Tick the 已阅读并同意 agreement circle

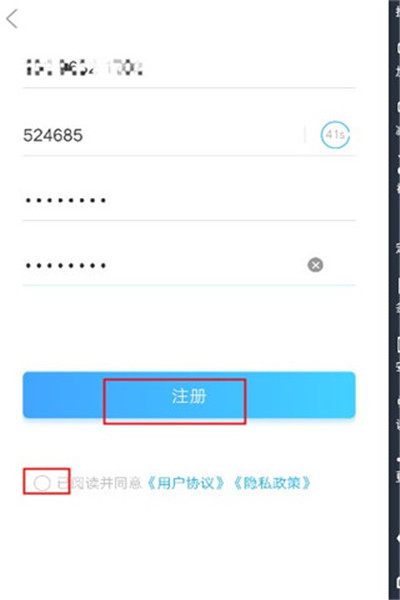(42, 483)
